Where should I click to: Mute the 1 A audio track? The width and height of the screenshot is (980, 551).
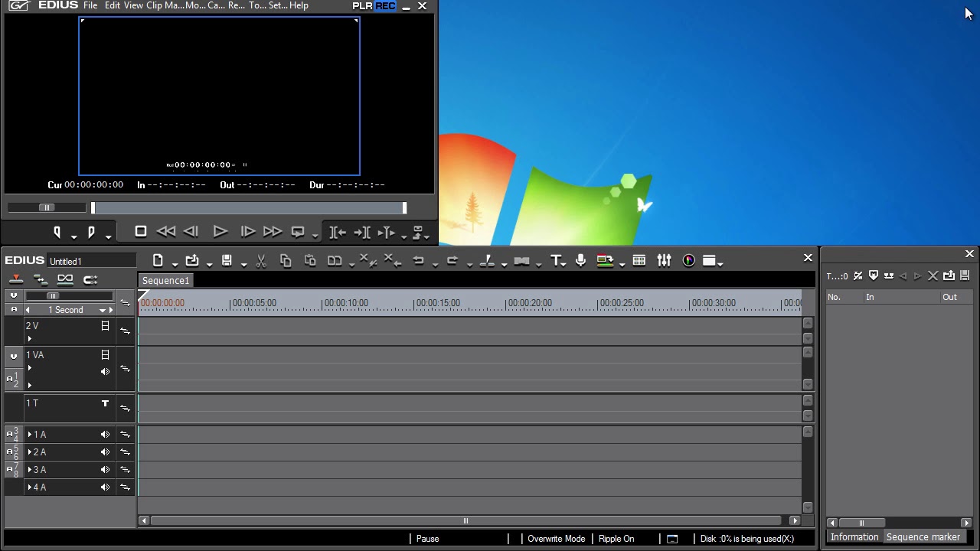105,435
